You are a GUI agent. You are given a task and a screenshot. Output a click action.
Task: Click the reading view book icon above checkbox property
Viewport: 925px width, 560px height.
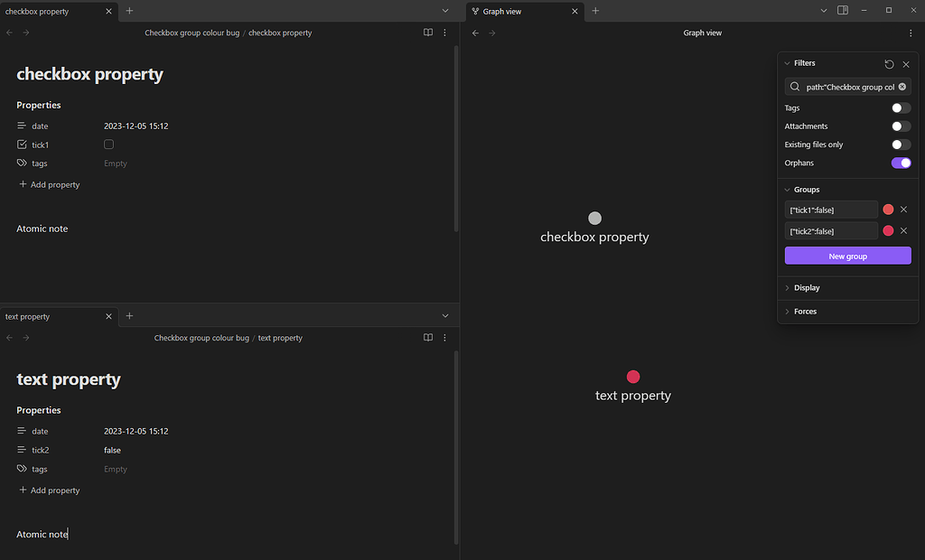click(427, 33)
